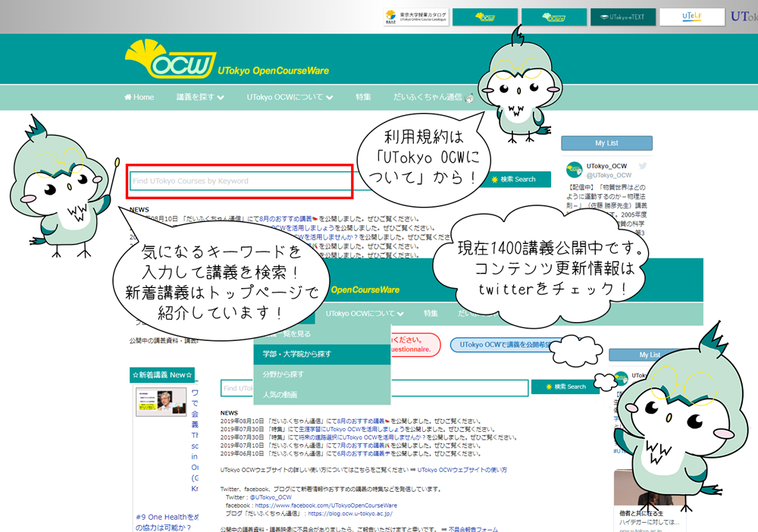Screen dimensions: 758x532
Task: Open the new lecture thumbnail image
Action: point(161,402)
